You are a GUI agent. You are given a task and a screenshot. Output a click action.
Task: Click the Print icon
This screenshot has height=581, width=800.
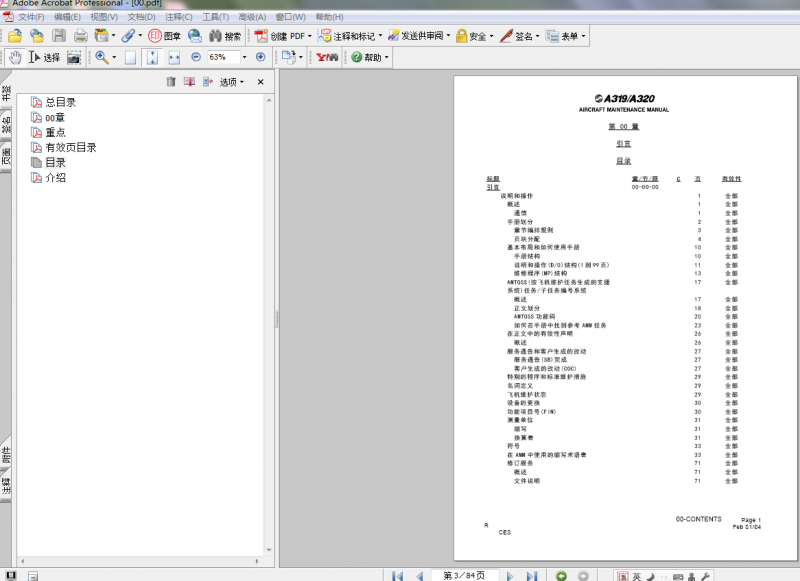[81, 36]
